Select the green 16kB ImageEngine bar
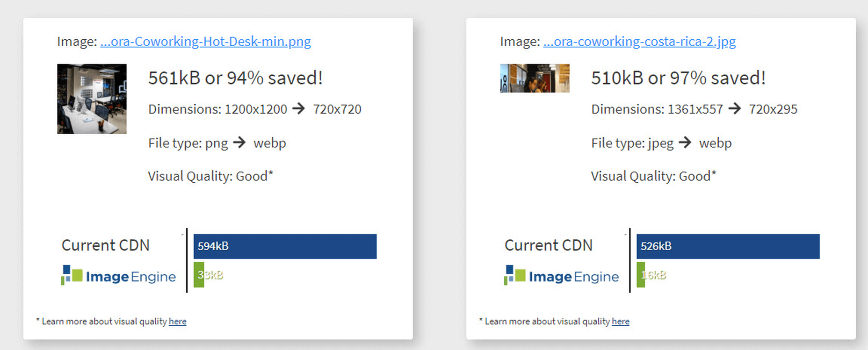Viewport: 868px width, 350px height. click(x=641, y=275)
